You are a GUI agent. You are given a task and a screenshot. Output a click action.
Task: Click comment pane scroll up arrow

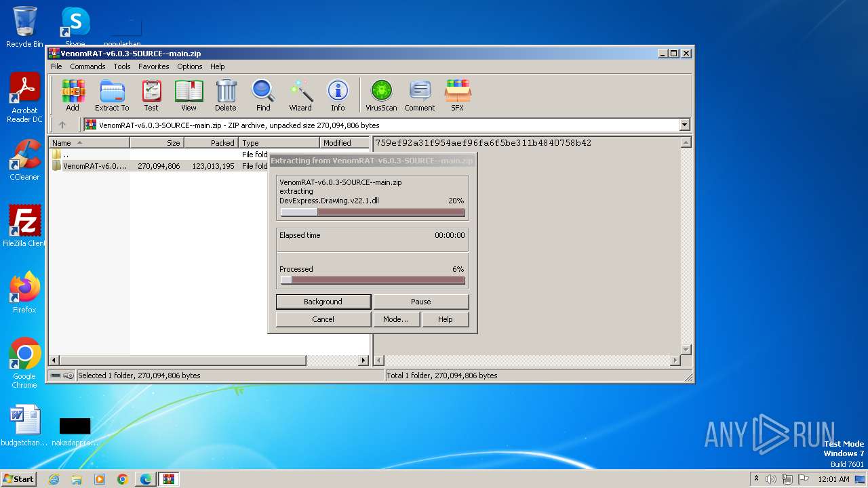[686, 143]
